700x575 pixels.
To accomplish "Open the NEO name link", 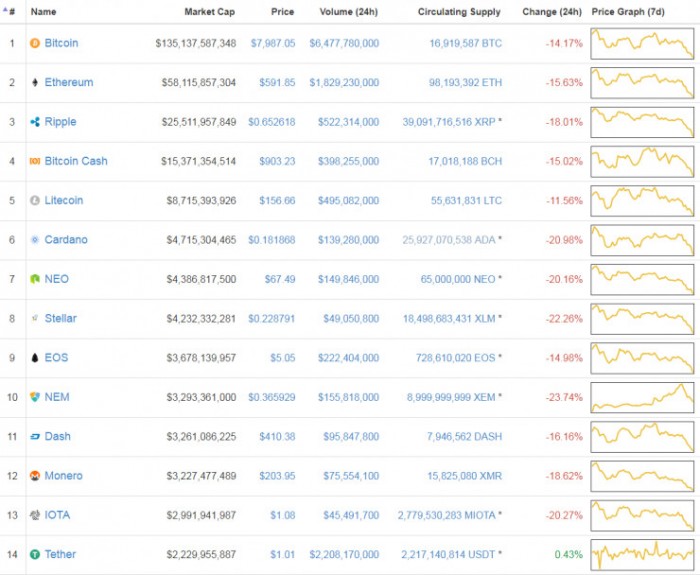I will (57, 279).
